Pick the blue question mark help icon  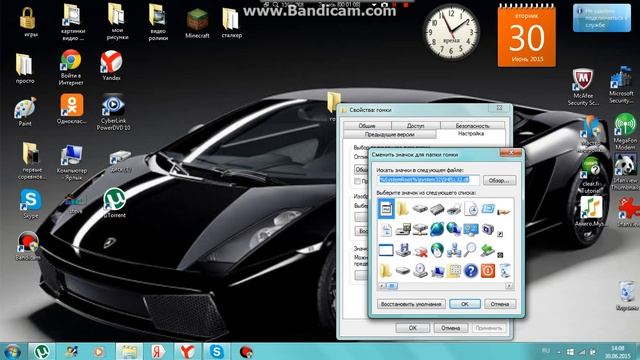(x=471, y=271)
